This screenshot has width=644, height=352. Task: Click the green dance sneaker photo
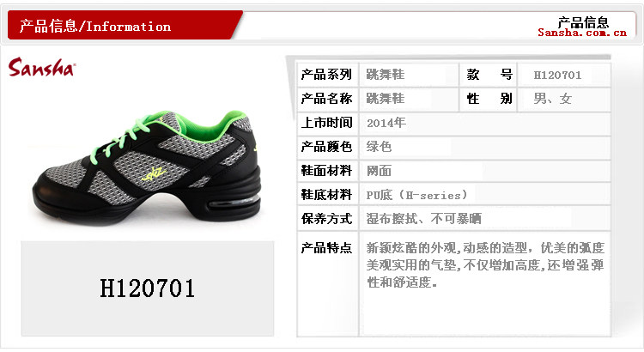pos(147,167)
